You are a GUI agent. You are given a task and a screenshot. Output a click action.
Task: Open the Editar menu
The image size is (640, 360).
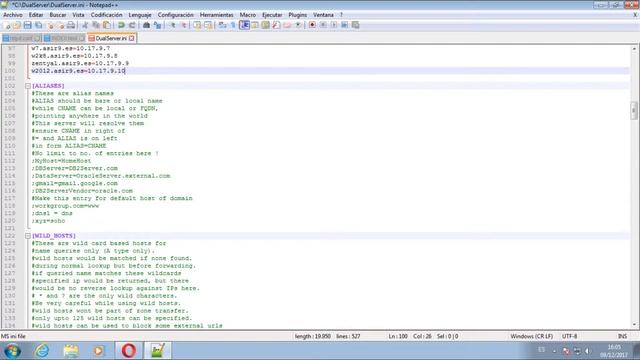coord(36,15)
